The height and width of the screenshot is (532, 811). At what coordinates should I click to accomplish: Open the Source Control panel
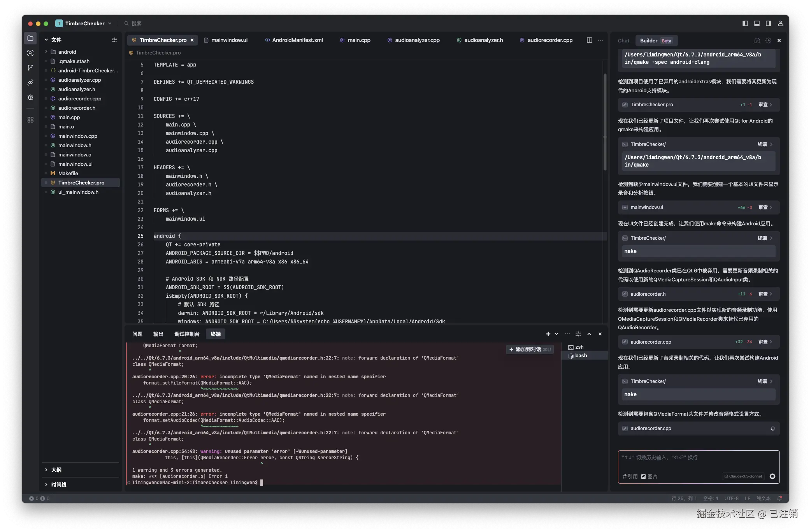click(x=30, y=68)
